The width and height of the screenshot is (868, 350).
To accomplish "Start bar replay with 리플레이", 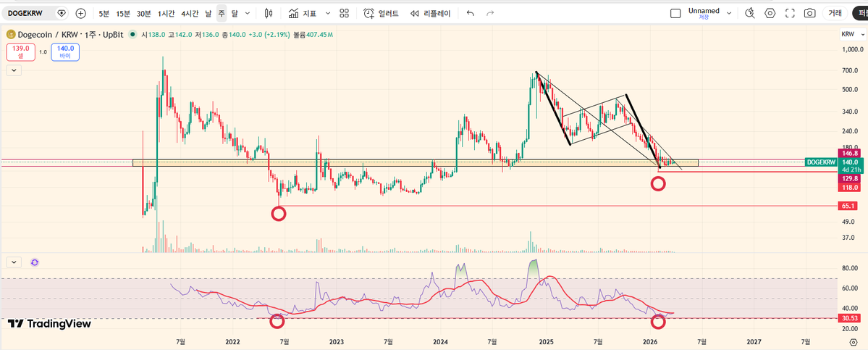I will [x=431, y=13].
